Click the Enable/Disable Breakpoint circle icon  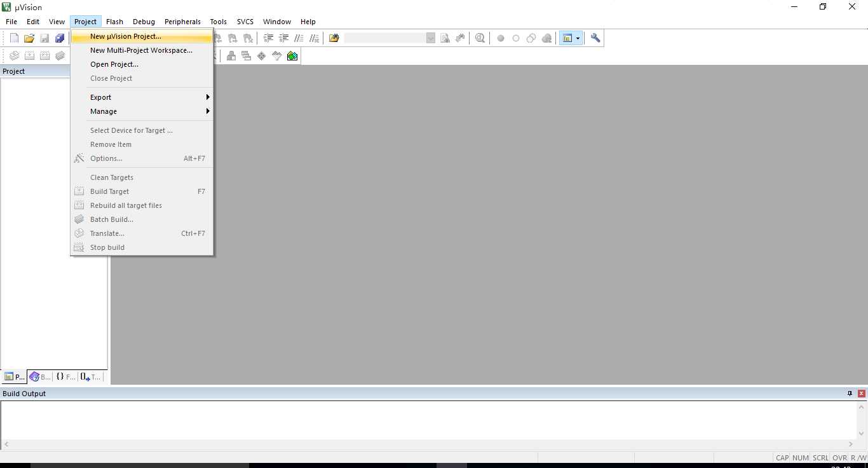(516, 38)
